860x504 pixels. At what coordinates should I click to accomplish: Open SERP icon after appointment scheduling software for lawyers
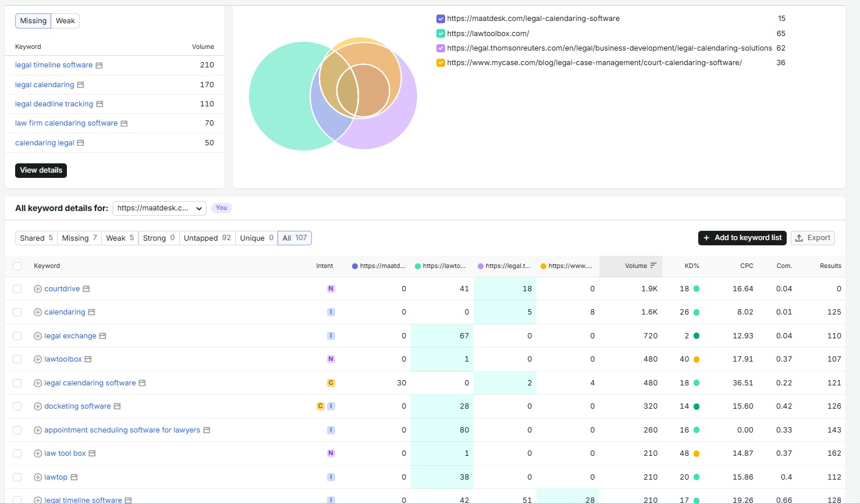[x=207, y=430]
